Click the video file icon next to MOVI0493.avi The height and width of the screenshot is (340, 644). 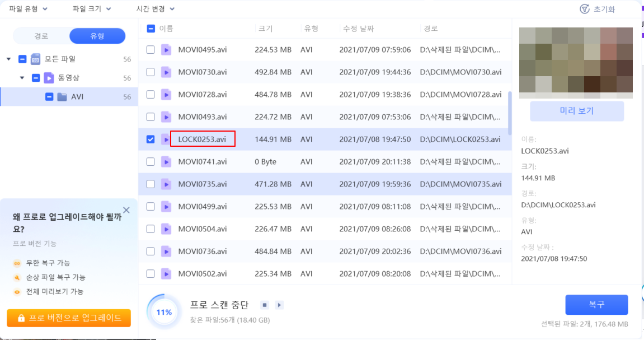tap(166, 117)
